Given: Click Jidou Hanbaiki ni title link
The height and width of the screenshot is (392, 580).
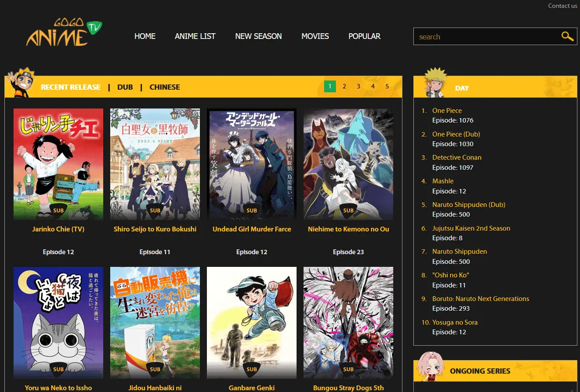Looking at the screenshot, I should point(155,388).
